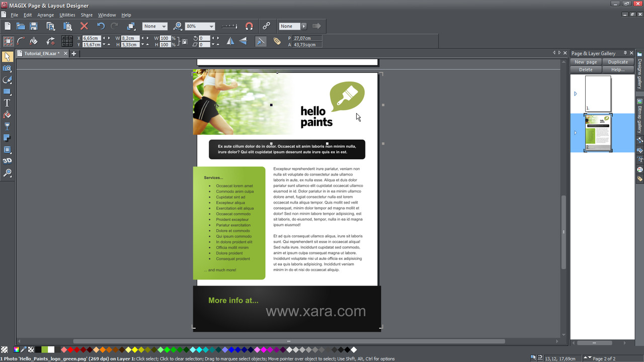The height and width of the screenshot is (362, 644).
Task: Open the Y position dropdown arrow
Action: point(105,44)
